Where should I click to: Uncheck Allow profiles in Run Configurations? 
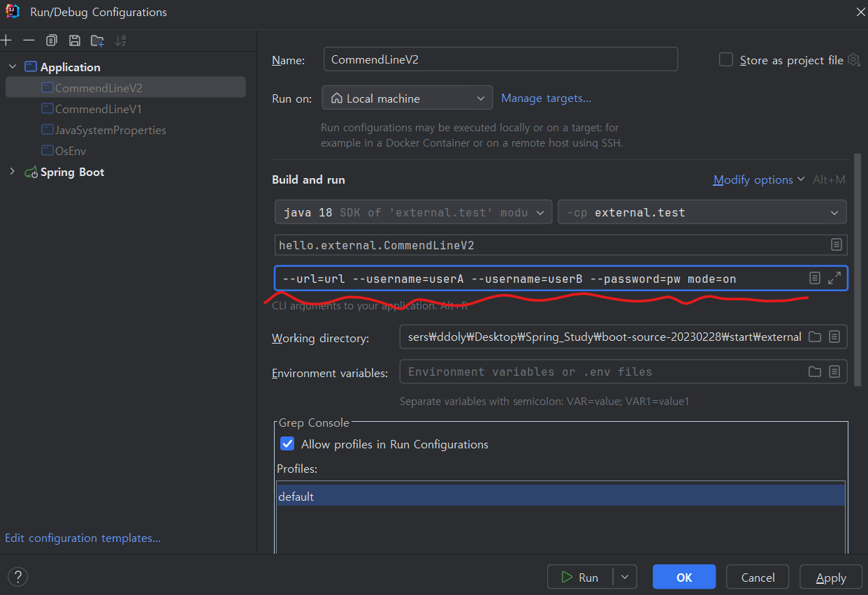point(287,444)
